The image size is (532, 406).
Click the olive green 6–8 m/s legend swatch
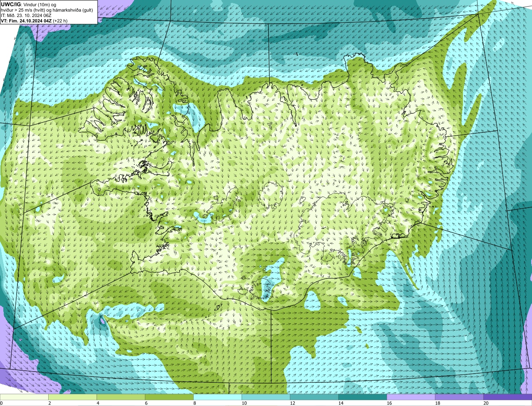click(170, 397)
